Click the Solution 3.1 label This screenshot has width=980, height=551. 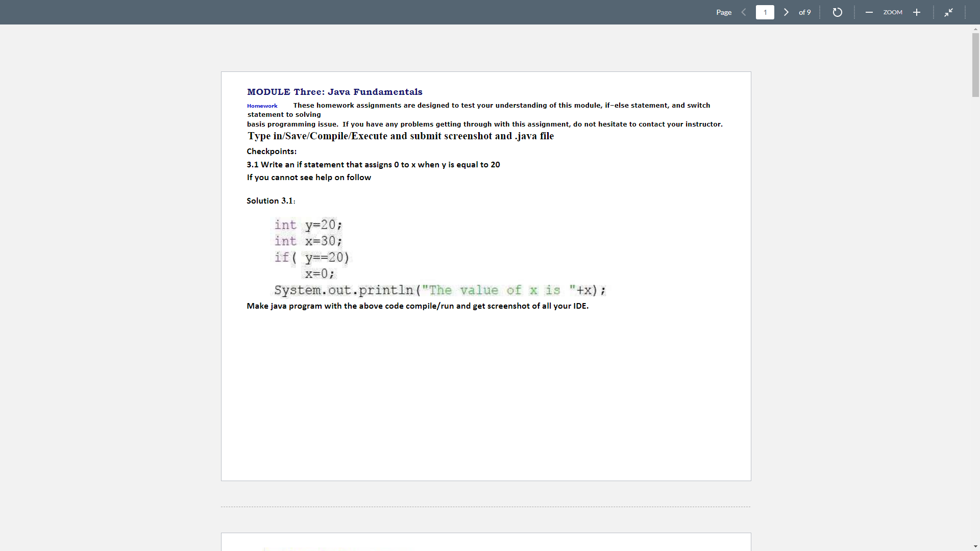click(x=271, y=201)
